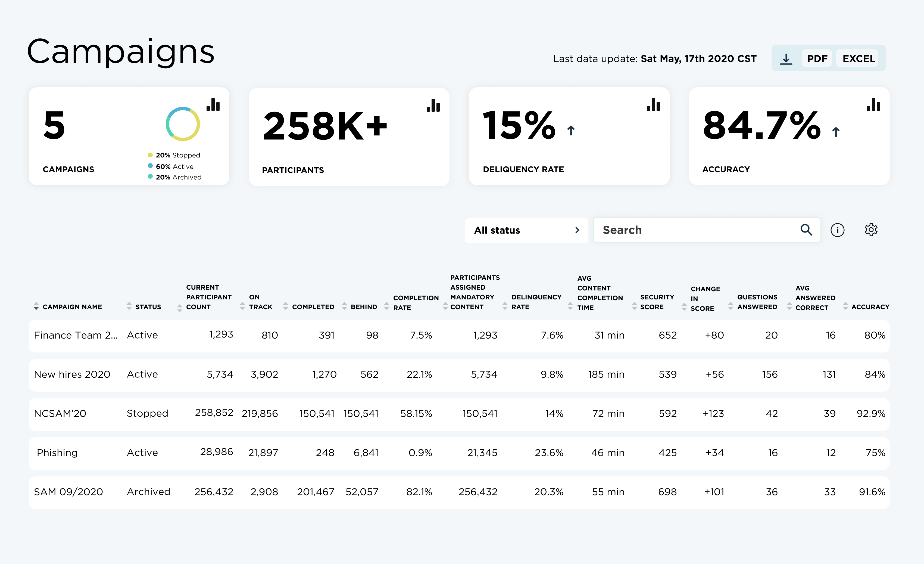Open the Phishing campaign row
924x564 pixels.
tap(57, 453)
